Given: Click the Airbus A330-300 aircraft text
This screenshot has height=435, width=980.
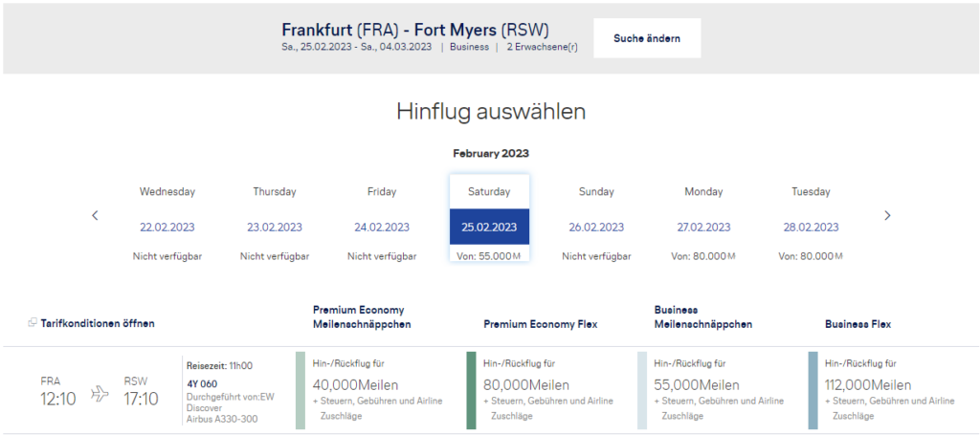Looking at the screenshot, I should click(x=220, y=420).
